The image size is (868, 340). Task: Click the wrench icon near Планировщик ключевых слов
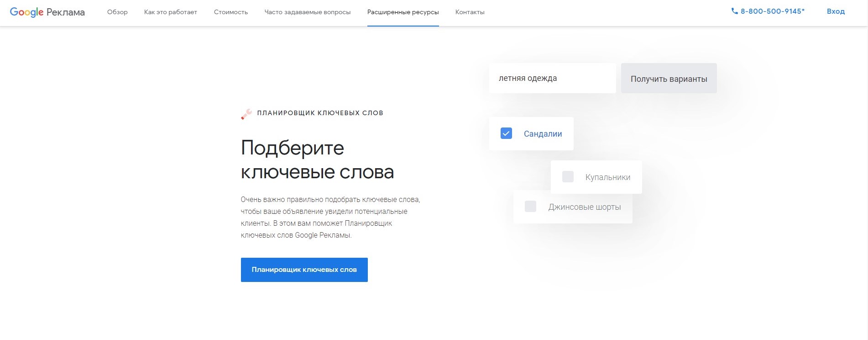pyautogui.click(x=246, y=114)
